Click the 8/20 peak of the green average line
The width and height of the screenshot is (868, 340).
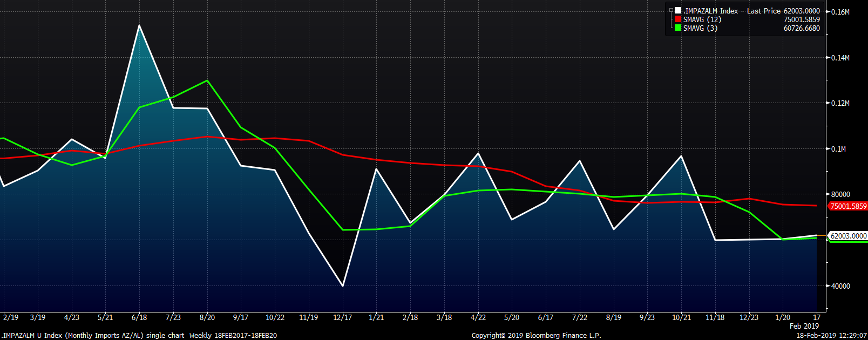point(207,80)
